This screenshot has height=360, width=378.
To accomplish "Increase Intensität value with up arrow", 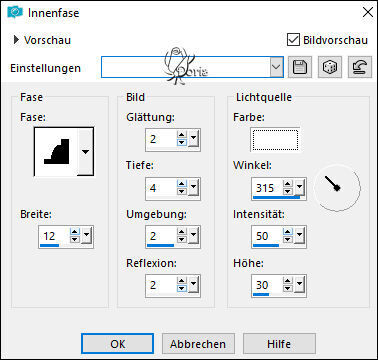I will pos(287,232).
